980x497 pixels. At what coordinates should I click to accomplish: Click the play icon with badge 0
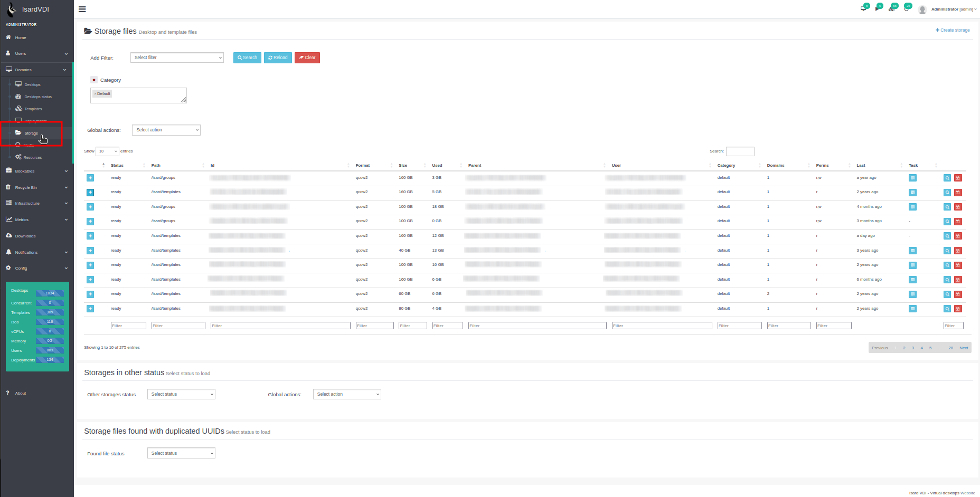point(878,8)
